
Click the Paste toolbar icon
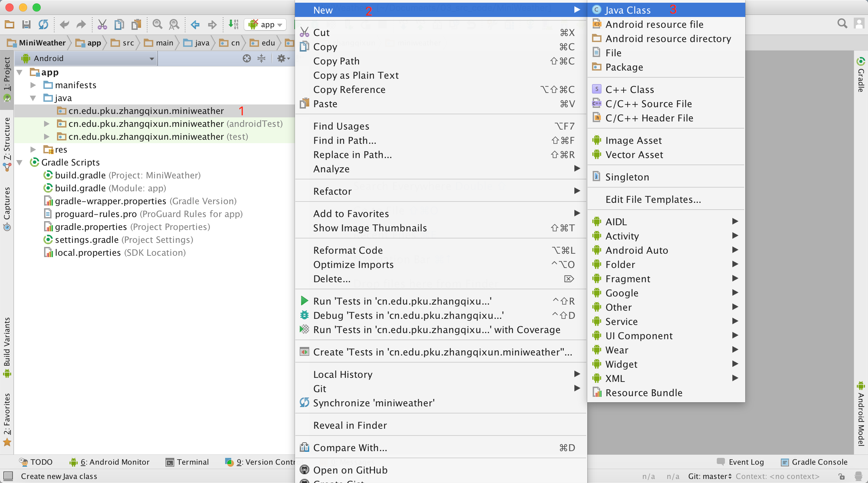coord(136,24)
